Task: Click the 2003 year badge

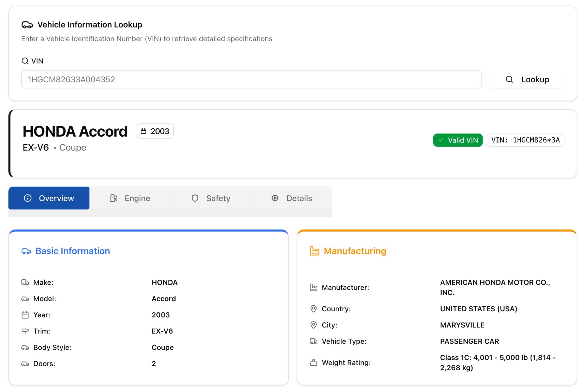Action: 155,131
